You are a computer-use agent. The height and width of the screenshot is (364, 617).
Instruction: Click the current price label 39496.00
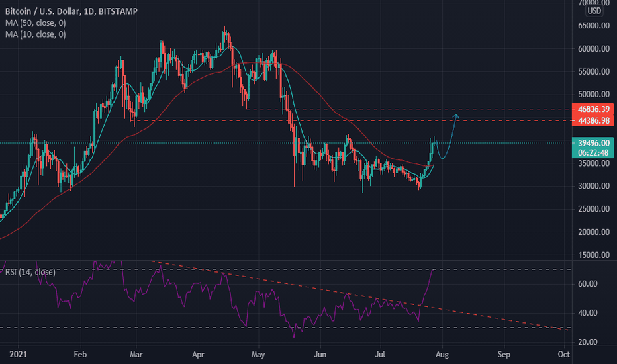coord(593,143)
